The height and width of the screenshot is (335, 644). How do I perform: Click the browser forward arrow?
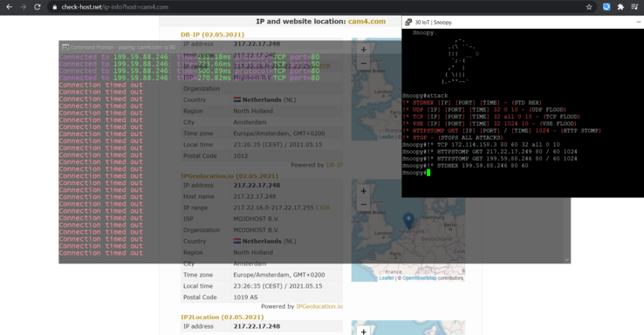23,7
